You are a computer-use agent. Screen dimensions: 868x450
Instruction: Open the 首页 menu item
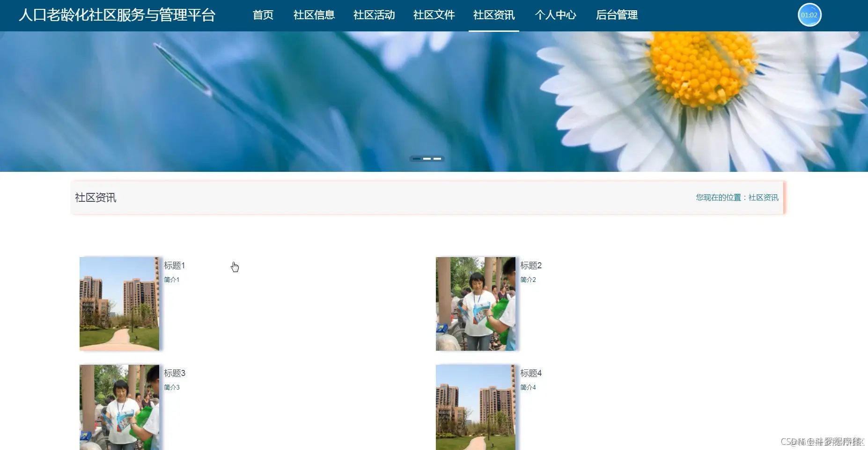click(x=263, y=15)
